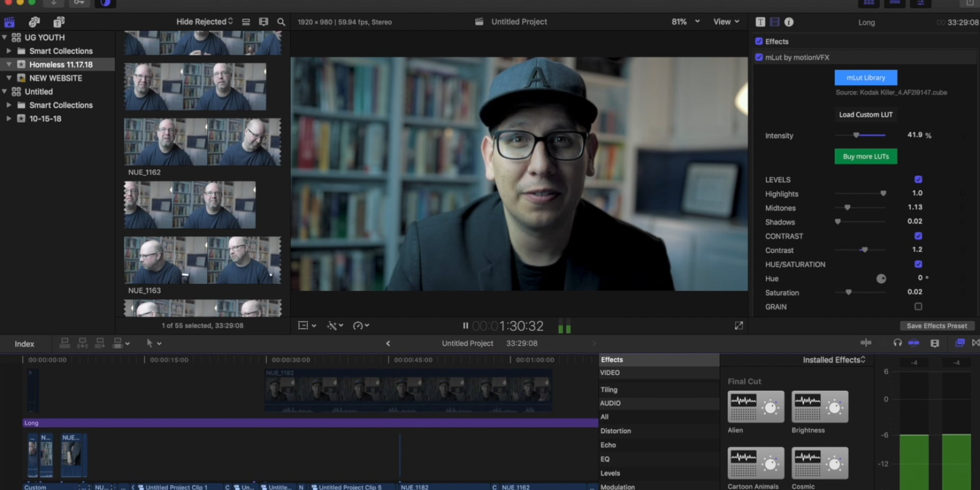This screenshot has width=980, height=490.
Task: Open the Titles and Generators sidebar icon
Action: tap(59, 22)
